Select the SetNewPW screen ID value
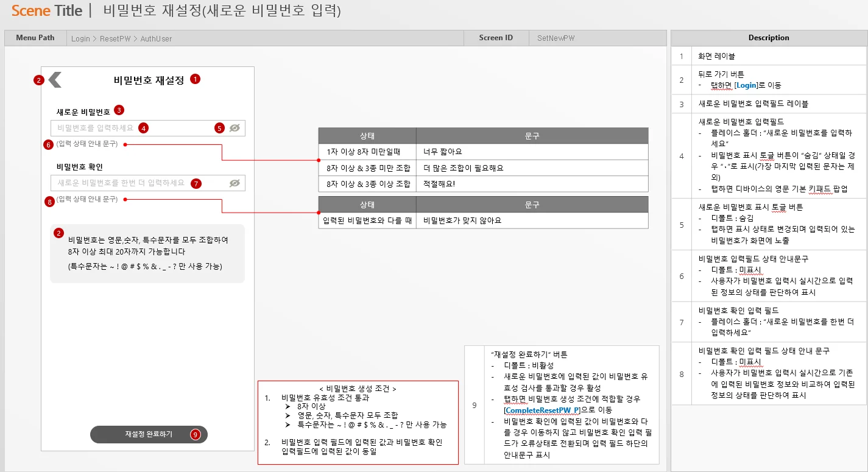The width and height of the screenshot is (868, 472). [x=556, y=38]
